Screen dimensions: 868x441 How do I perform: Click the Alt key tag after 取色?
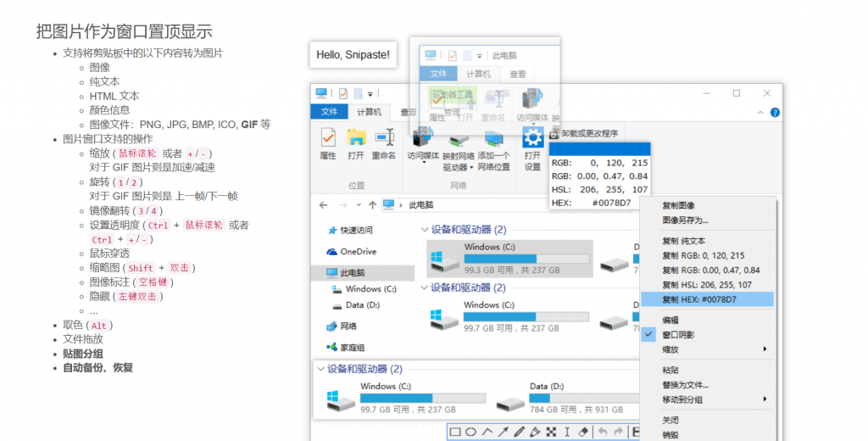click(x=99, y=326)
